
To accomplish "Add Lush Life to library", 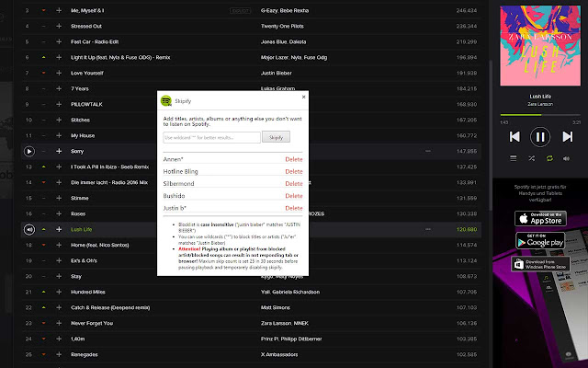I will pyautogui.click(x=59, y=229).
